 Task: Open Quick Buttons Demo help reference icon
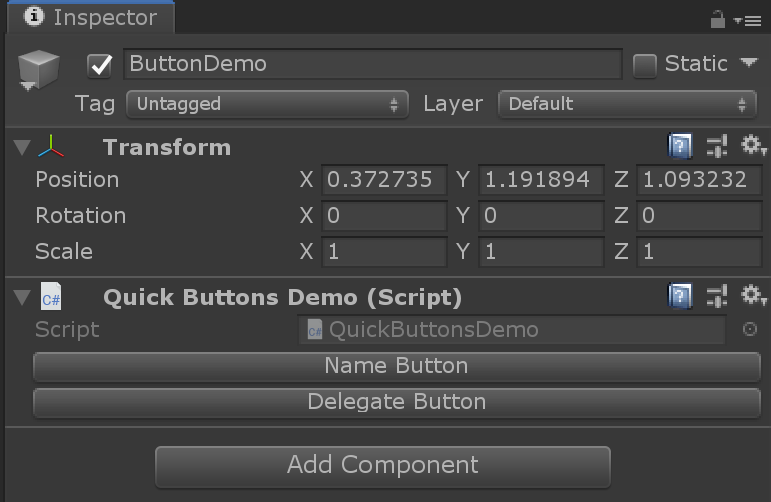click(680, 297)
